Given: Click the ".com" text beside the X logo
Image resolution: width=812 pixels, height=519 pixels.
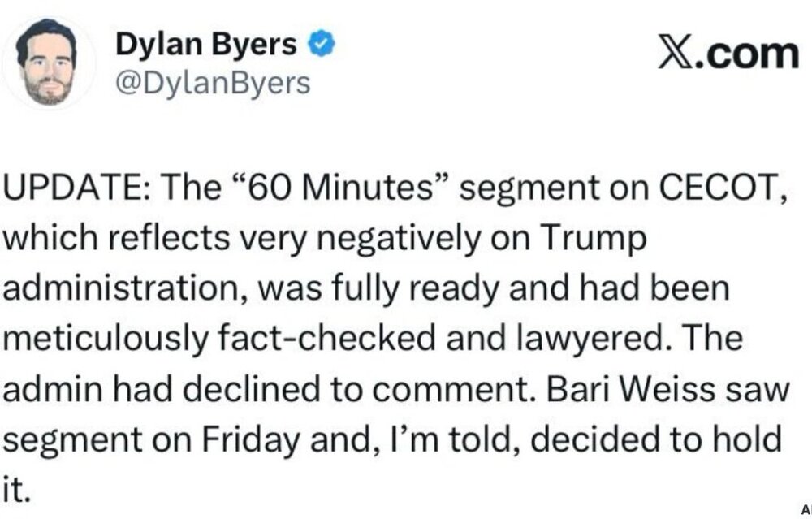Looking at the screenshot, I should click(754, 54).
